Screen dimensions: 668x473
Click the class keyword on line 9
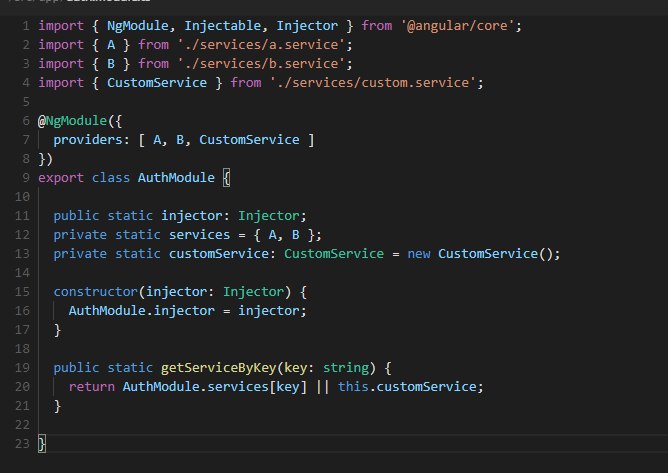click(111, 178)
